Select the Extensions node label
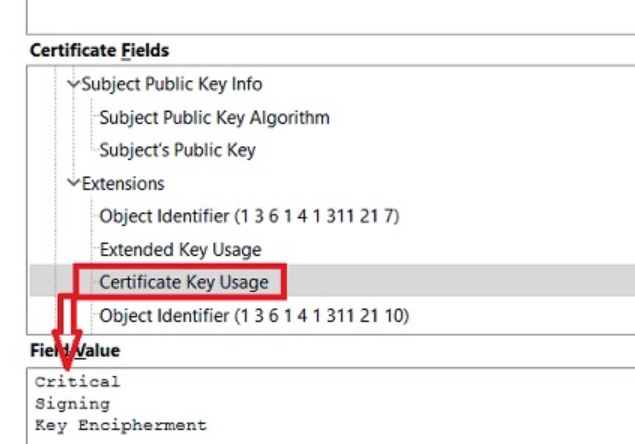 tap(123, 184)
